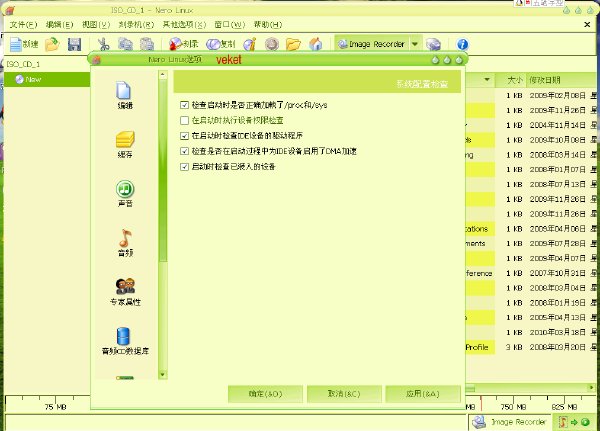Click the 复制 copy disc icon

[220, 44]
